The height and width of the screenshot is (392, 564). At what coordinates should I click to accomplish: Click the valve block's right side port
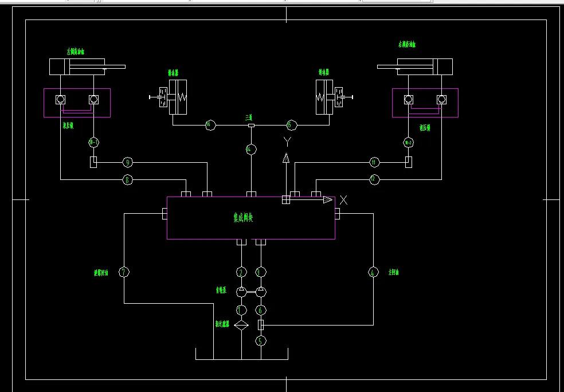click(338, 214)
